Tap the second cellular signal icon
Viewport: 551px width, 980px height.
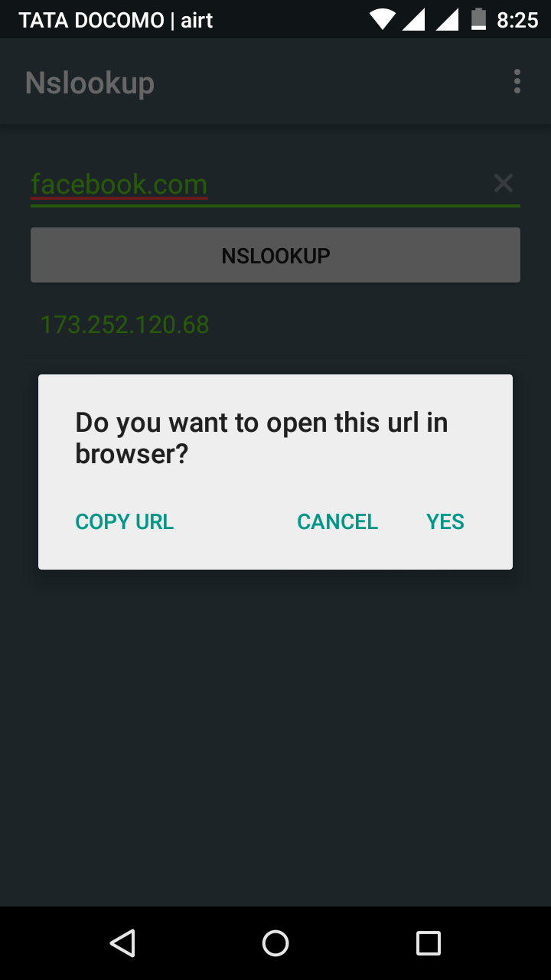coord(447,19)
